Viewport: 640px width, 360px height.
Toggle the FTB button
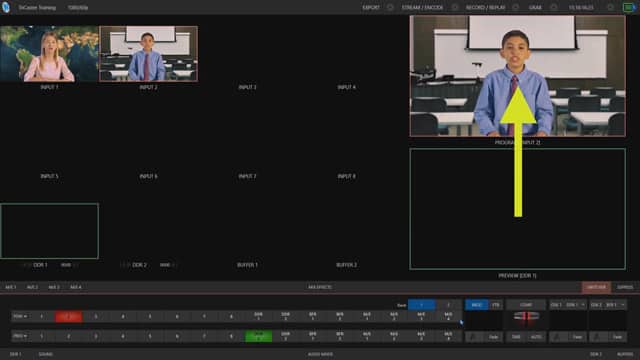click(496, 305)
